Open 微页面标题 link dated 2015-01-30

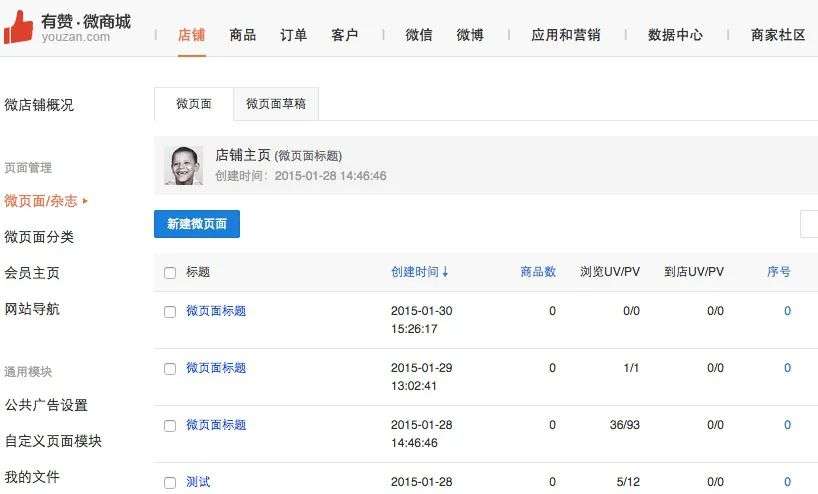[x=216, y=311]
